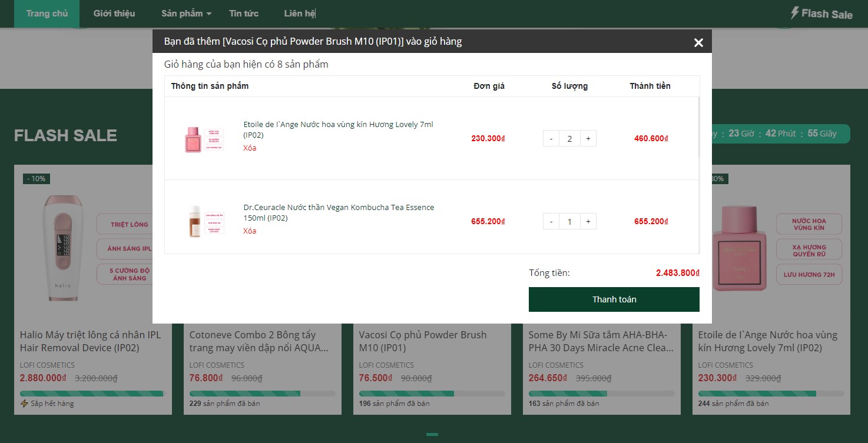Open Halio Máy triệt lông product title
This screenshot has height=443, width=868.
coord(90,341)
